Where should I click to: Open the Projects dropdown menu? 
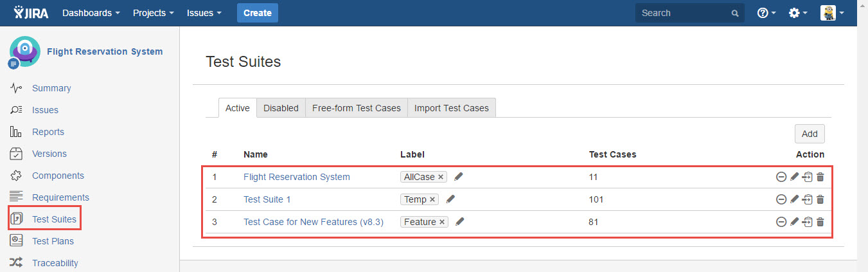click(x=153, y=13)
